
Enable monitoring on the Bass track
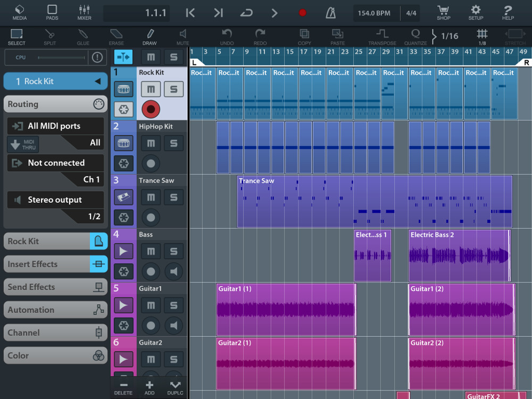click(x=174, y=271)
